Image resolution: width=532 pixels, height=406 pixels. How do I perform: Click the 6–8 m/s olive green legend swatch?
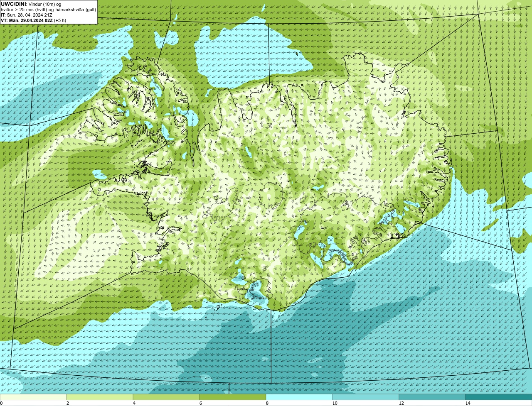point(233,397)
